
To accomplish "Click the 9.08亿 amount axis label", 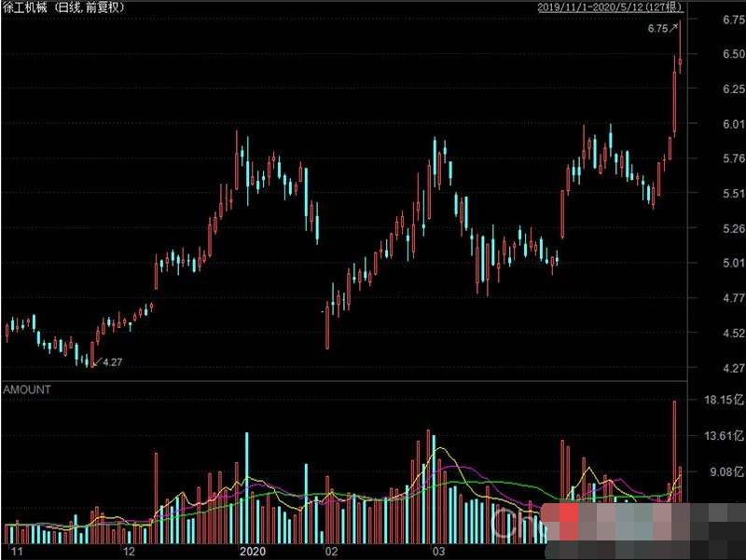I will pyautogui.click(x=726, y=471).
